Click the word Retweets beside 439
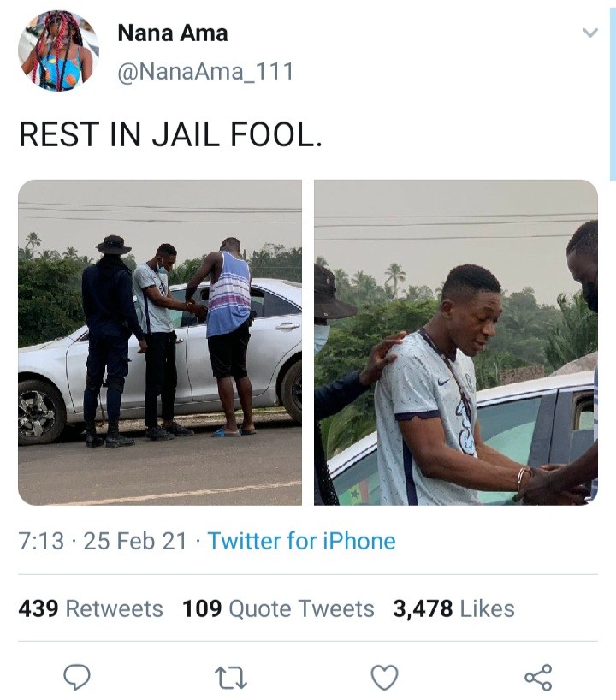 tap(115, 608)
